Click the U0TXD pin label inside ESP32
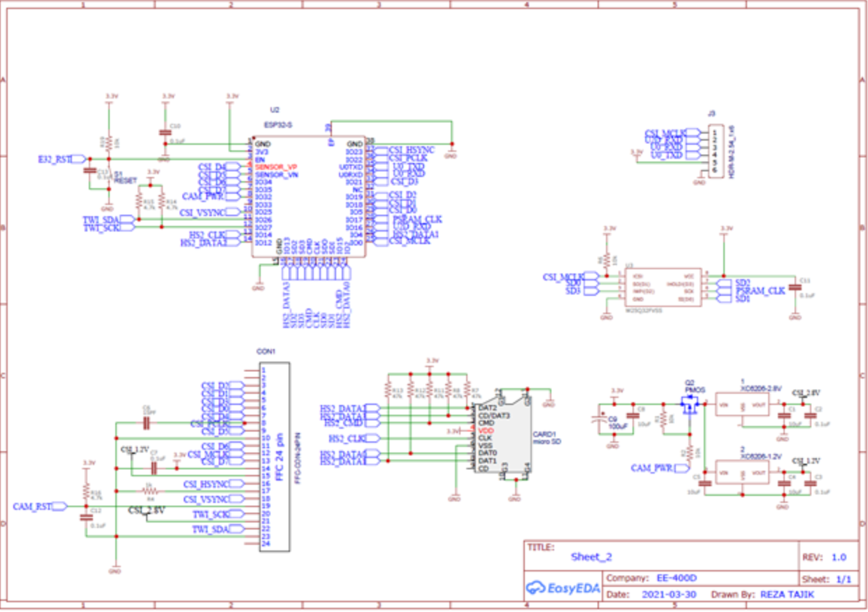The width and height of the screenshot is (868, 612). (x=351, y=166)
